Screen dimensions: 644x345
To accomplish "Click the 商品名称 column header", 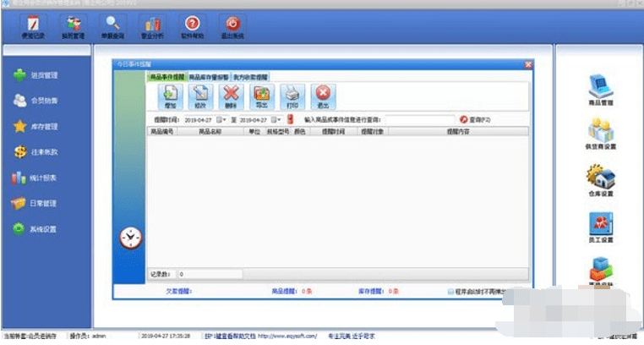I will coord(210,131).
